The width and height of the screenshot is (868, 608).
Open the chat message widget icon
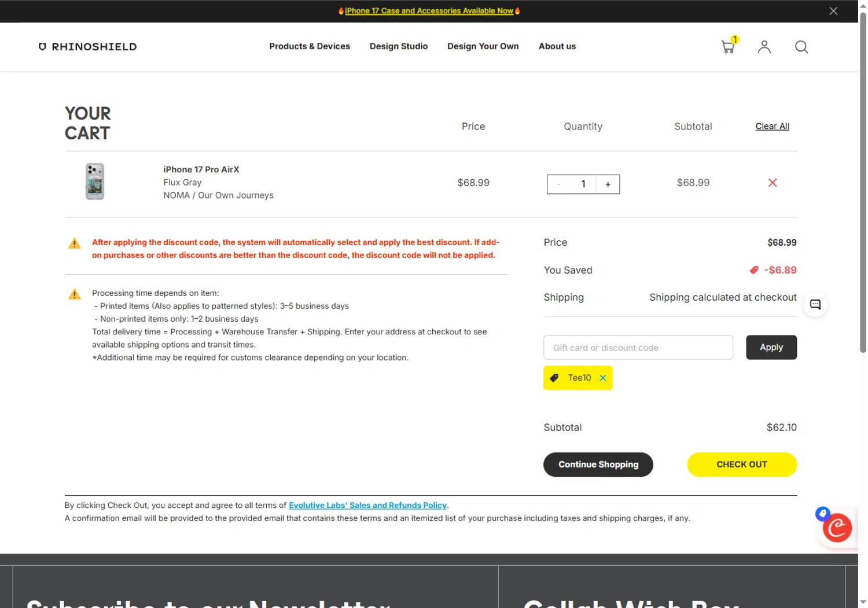815,304
